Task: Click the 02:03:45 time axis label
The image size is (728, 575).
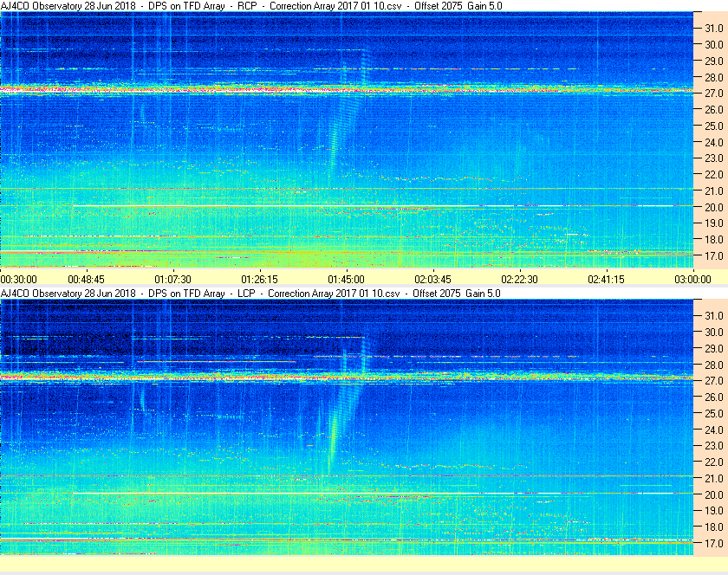Action: [x=432, y=280]
